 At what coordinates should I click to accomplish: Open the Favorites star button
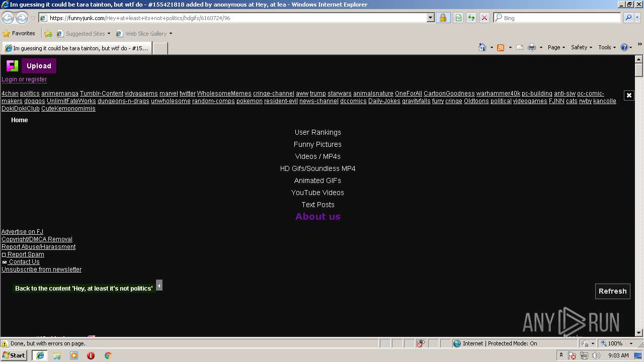point(19,34)
